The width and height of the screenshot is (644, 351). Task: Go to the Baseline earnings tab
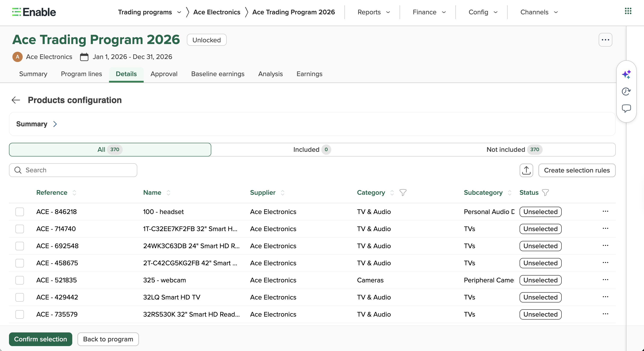pos(217,74)
